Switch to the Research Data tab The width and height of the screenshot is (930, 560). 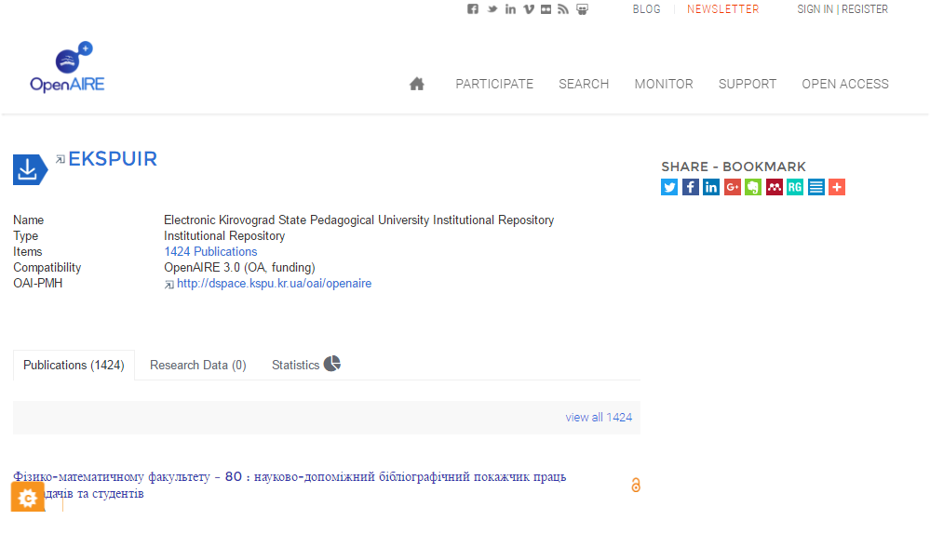click(197, 365)
